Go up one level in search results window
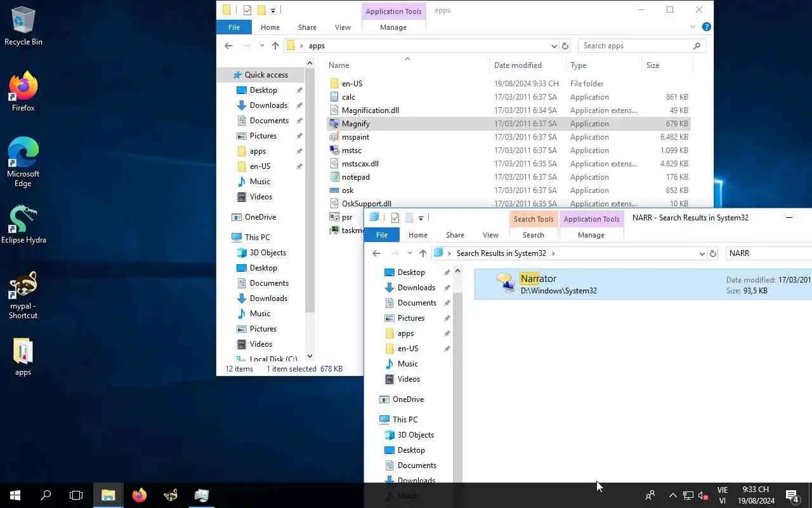Viewport: 812px width, 508px height. point(422,253)
